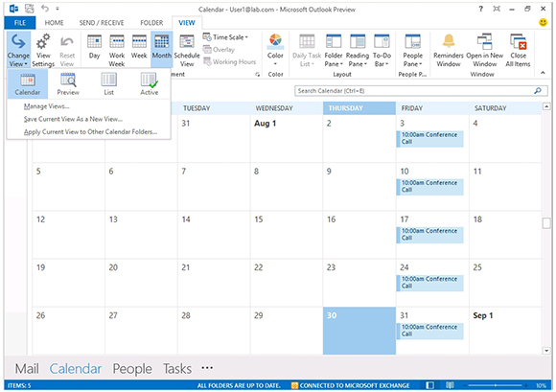Viewport: 556px width, 392px height.
Task: Click the Send/Receive Quick Access icon
Action: pyautogui.click(x=30, y=9)
